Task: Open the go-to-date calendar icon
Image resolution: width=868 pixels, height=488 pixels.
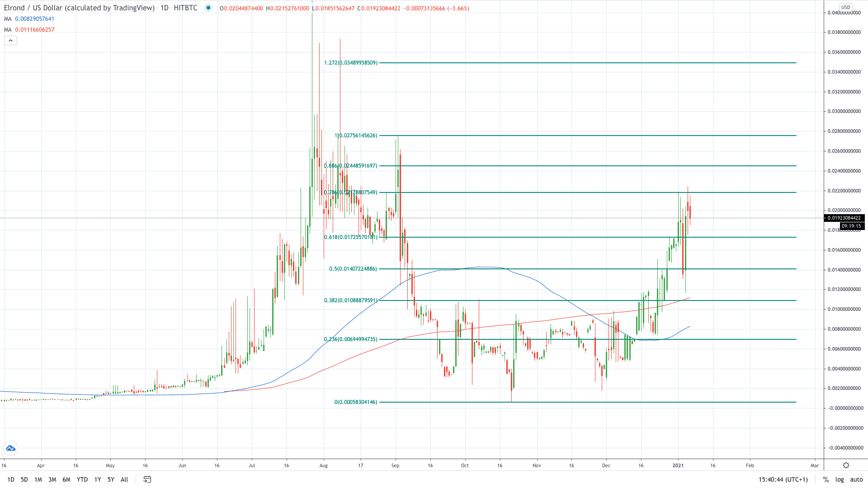Action: [x=147, y=479]
